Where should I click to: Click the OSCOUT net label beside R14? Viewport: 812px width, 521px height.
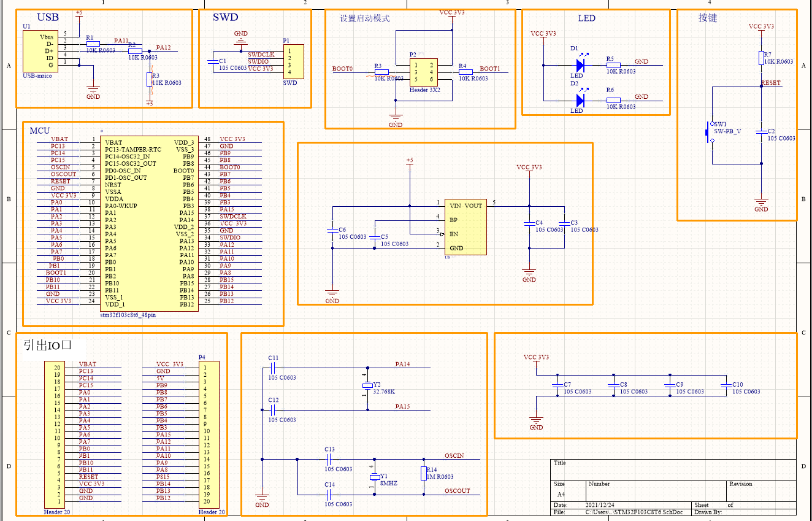click(457, 491)
